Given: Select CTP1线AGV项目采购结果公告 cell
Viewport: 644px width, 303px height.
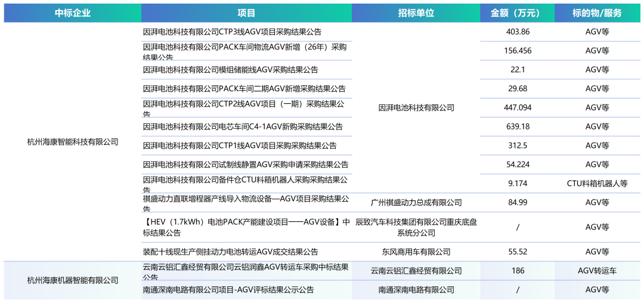Looking at the screenshot, I should pyautogui.click(x=246, y=146).
